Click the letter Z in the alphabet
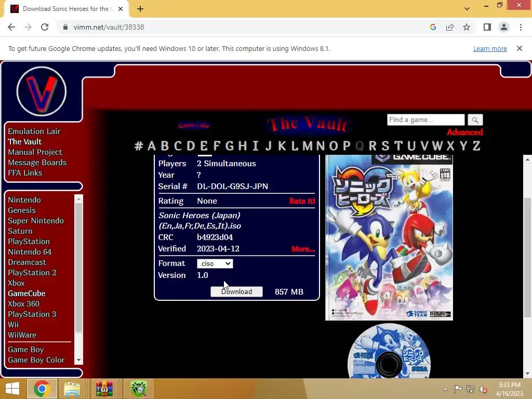Viewport: 532px width, 399px height. click(476, 146)
